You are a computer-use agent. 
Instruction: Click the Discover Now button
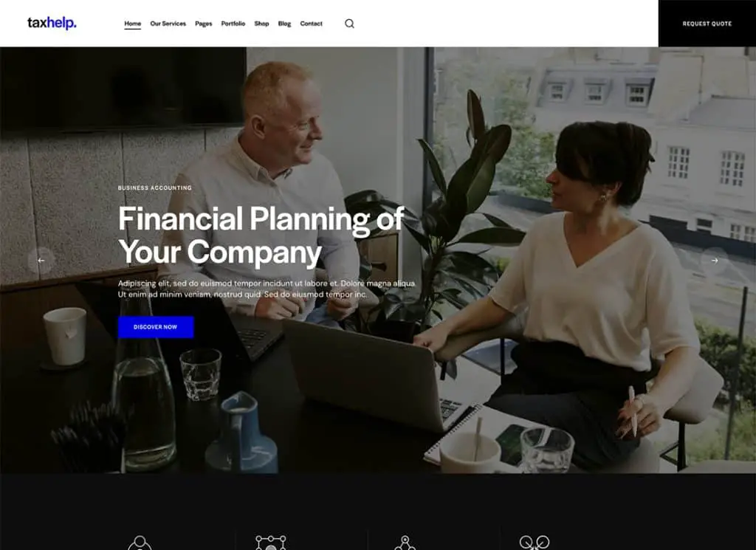coord(156,327)
